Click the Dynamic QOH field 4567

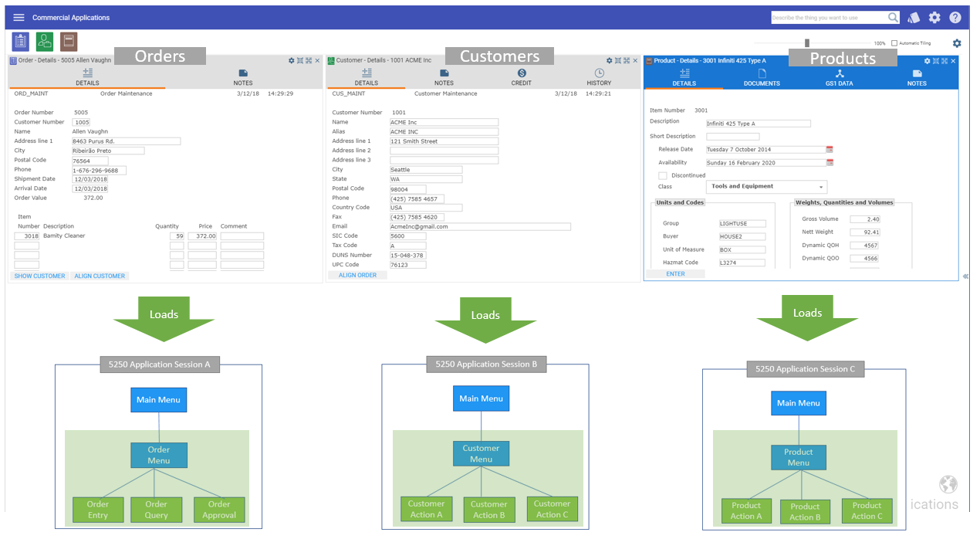click(865, 246)
